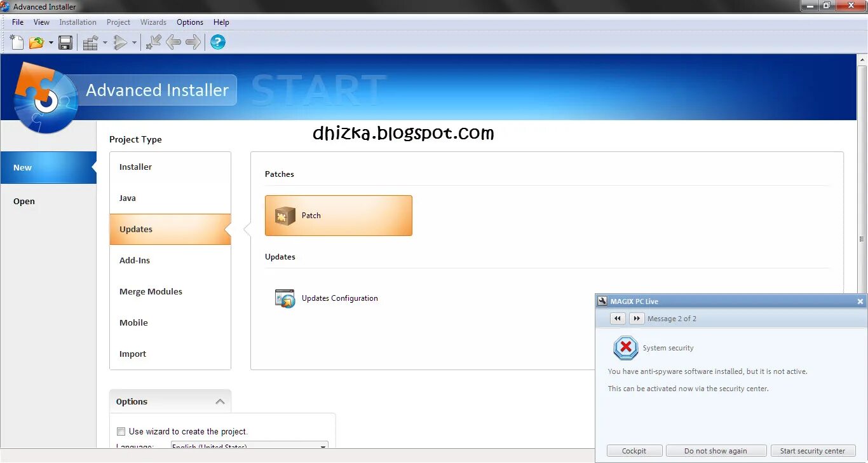Click the Patches section heading
This screenshot has width=868, height=463.
pyautogui.click(x=280, y=174)
